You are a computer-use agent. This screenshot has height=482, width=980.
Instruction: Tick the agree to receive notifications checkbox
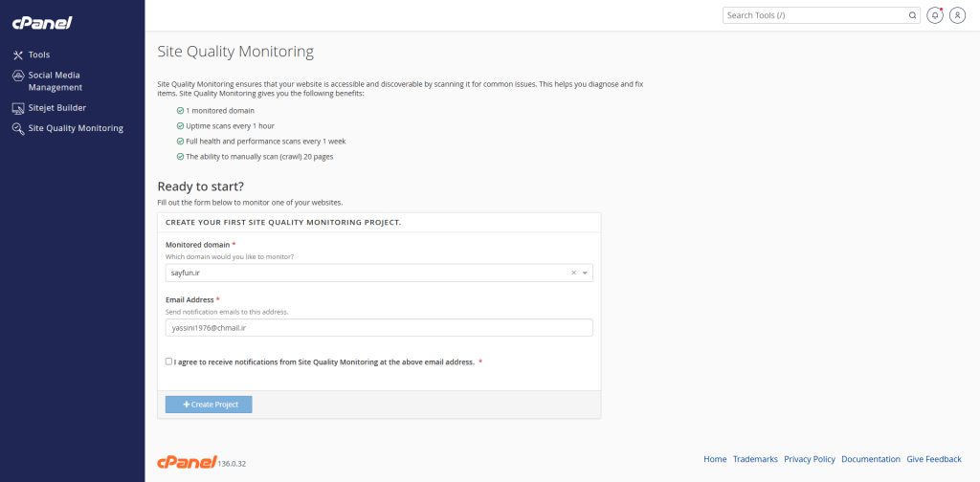168,361
